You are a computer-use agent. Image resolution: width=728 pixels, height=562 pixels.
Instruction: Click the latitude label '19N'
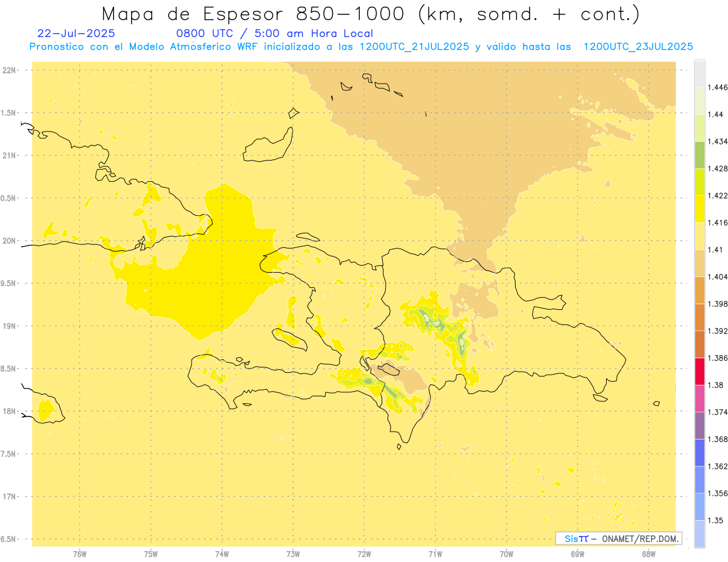[10, 326]
